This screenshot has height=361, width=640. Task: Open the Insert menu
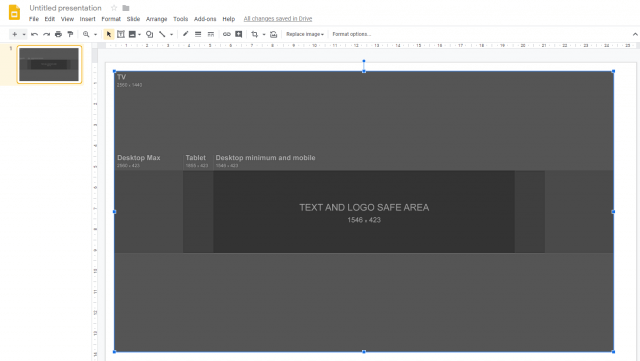coord(87,19)
